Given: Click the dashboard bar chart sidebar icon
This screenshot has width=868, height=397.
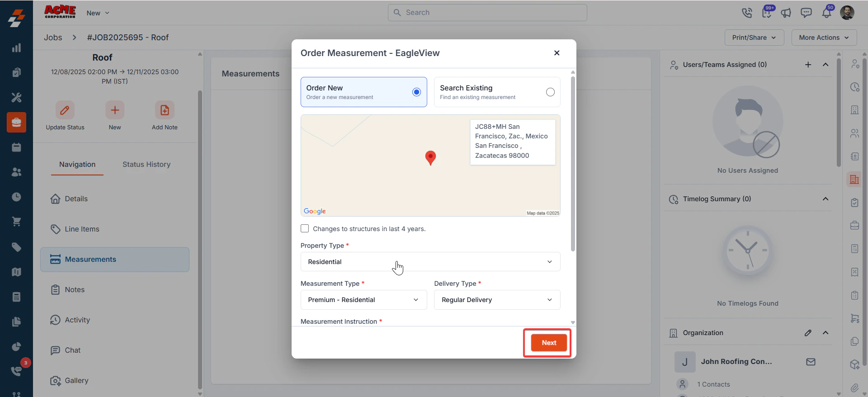Looking at the screenshot, I should [x=16, y=48].
